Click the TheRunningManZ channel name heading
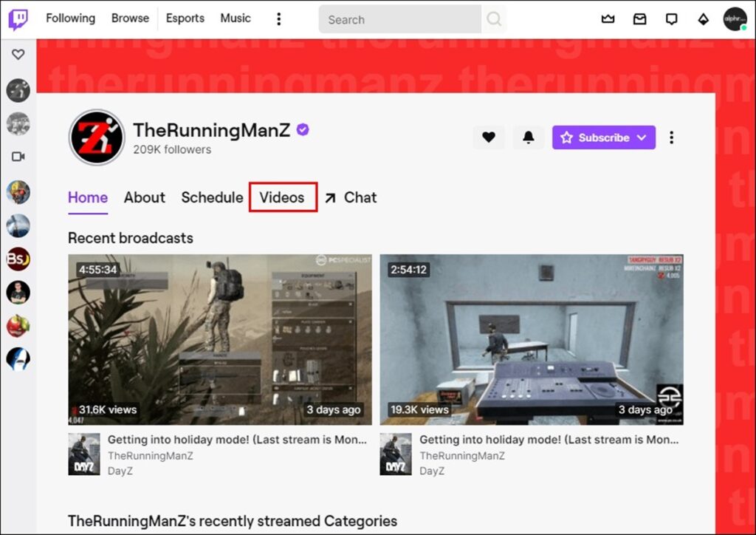Viewport: 756px width, 535px height. pos(212,130)
